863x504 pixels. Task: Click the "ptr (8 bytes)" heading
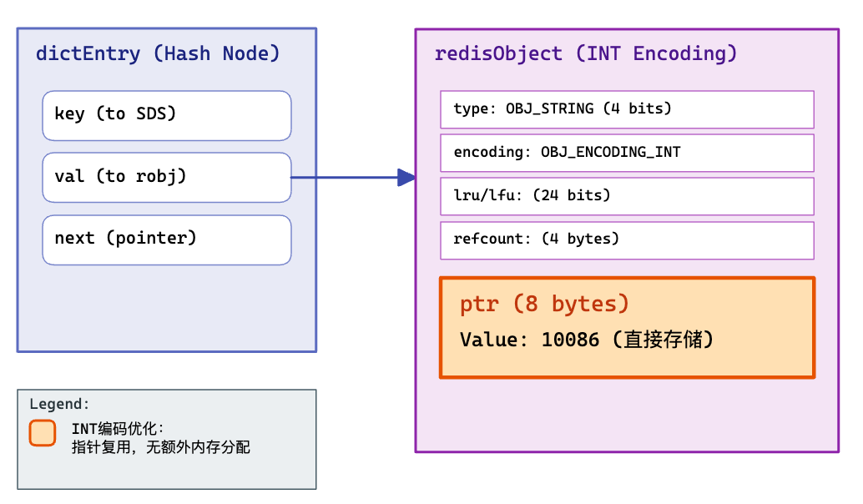pos(544,304)
